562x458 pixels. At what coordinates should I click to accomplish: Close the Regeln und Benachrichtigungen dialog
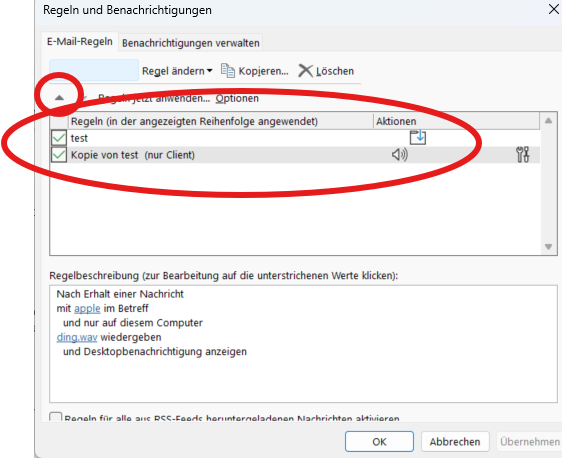[554, 10]
